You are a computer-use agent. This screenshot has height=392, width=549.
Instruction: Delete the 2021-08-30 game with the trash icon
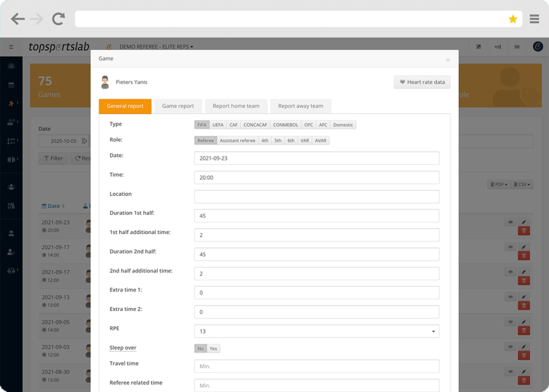(x=524, y=379)
